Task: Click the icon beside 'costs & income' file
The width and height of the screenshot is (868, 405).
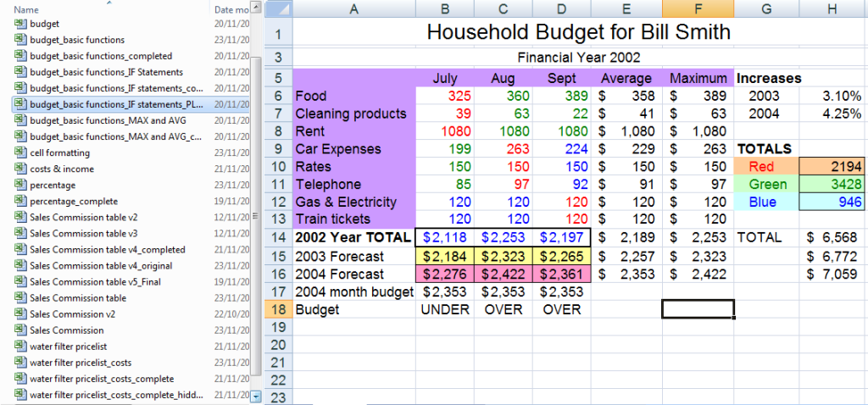Action: pyautogui.click(x=20, y=169)
